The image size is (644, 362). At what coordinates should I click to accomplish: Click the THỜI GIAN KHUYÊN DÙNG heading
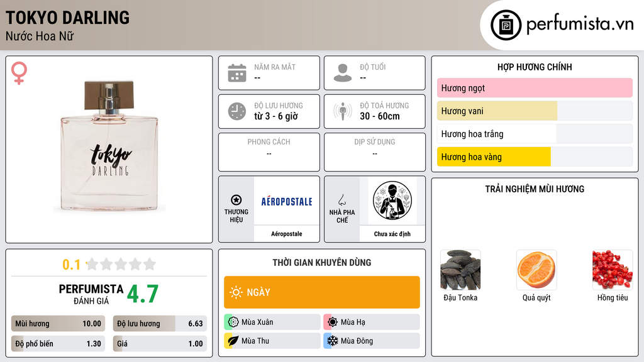pos(322,263)
